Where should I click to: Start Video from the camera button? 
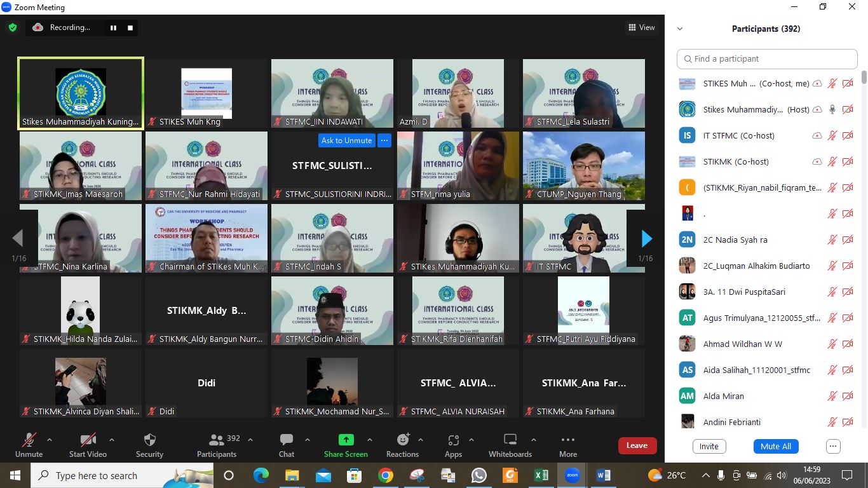point(88,445)
